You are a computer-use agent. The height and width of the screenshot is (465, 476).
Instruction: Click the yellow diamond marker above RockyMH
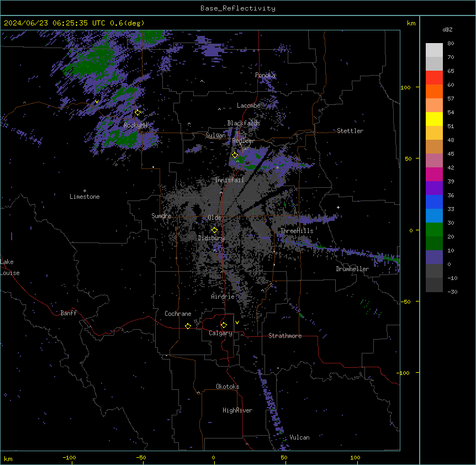click(138, 113)
